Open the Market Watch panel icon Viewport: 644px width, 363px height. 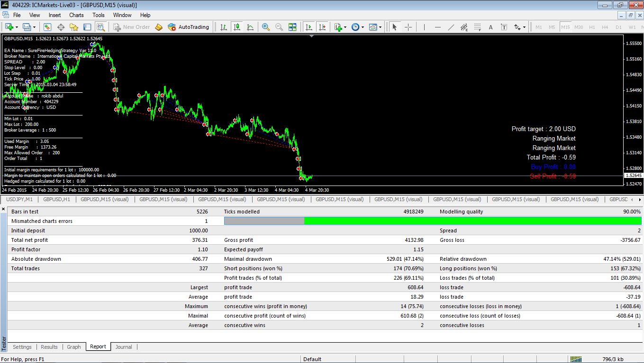(x=47, y=27)
